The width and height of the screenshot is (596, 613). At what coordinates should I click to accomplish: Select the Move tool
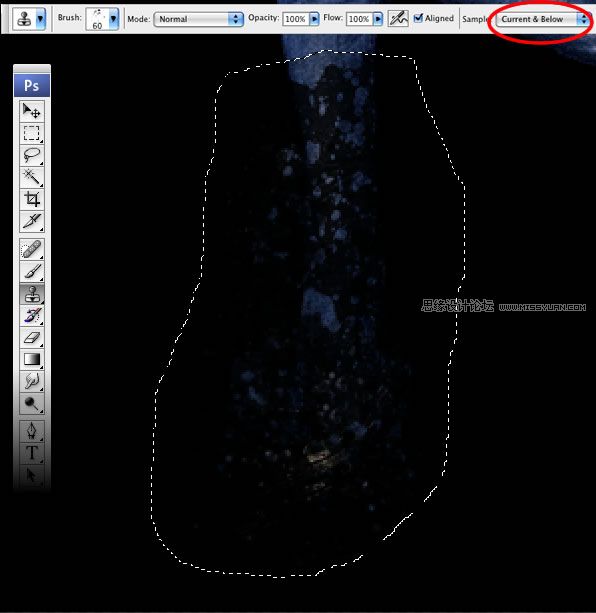pyautogui.click(x=32, y=112)
